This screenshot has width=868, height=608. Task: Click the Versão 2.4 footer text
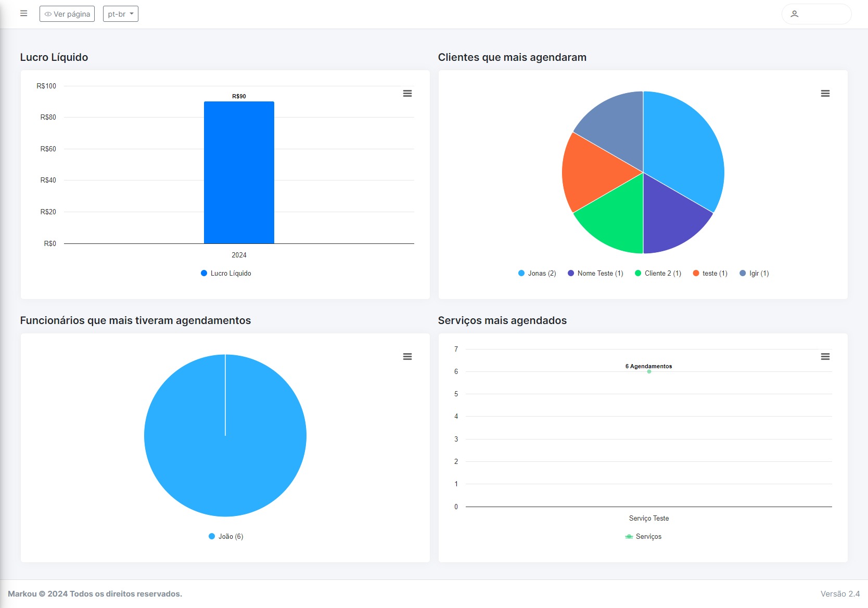[840, 594]
